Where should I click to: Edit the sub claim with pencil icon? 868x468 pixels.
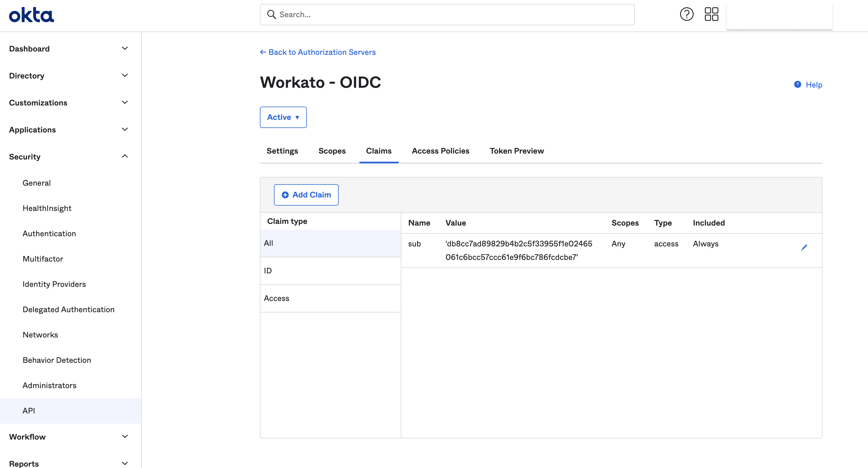(x=804, y=248)
